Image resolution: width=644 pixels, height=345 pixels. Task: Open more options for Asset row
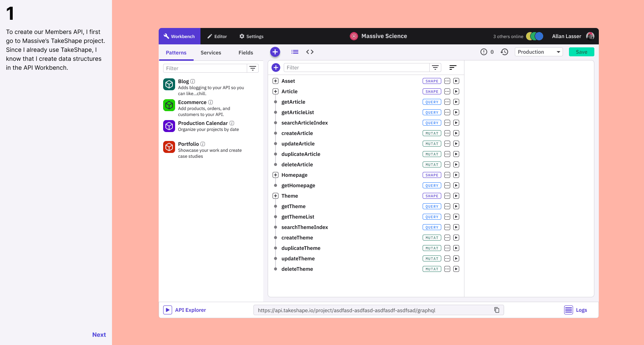pyautogui.click(x=447, y=81)
